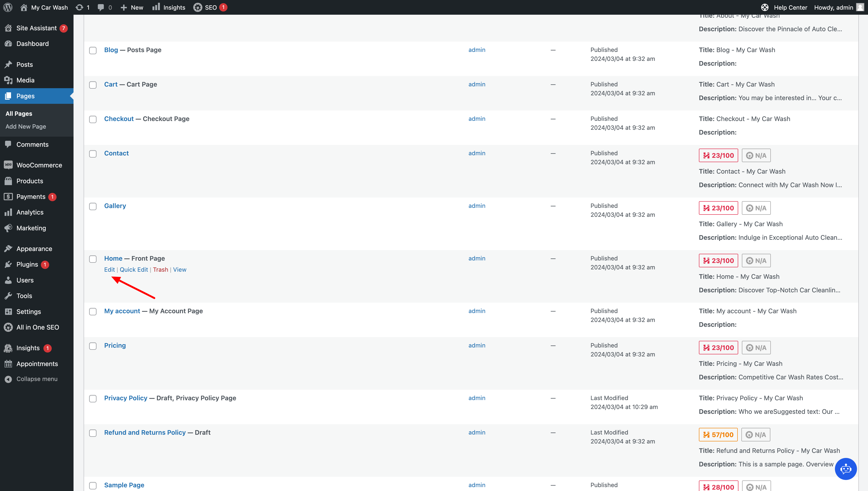Click the comments bubble icon in admin bar
The height and width of the screenshot is (491, 868).
click(x=101, y=7)
